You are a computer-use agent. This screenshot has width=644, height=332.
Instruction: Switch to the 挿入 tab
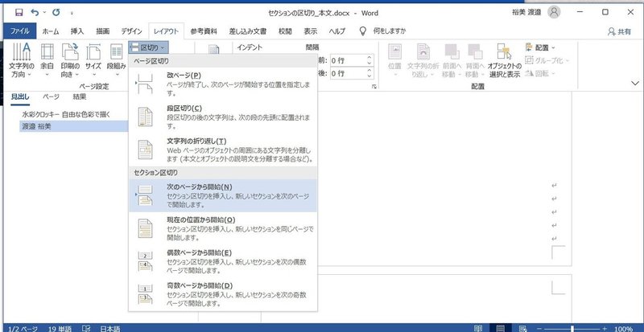(x=76, y=31)
